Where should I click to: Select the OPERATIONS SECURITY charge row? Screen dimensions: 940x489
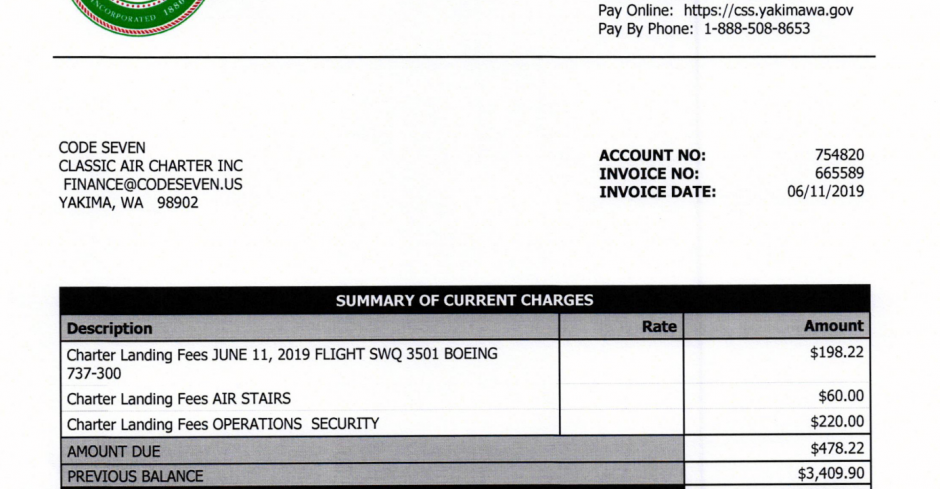click(x=465, y=423)
